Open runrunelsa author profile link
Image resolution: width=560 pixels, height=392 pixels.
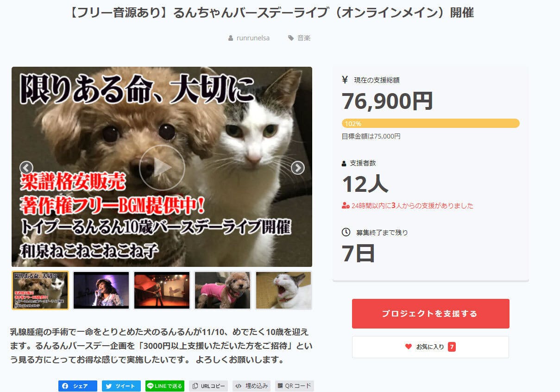pos(253,38)
